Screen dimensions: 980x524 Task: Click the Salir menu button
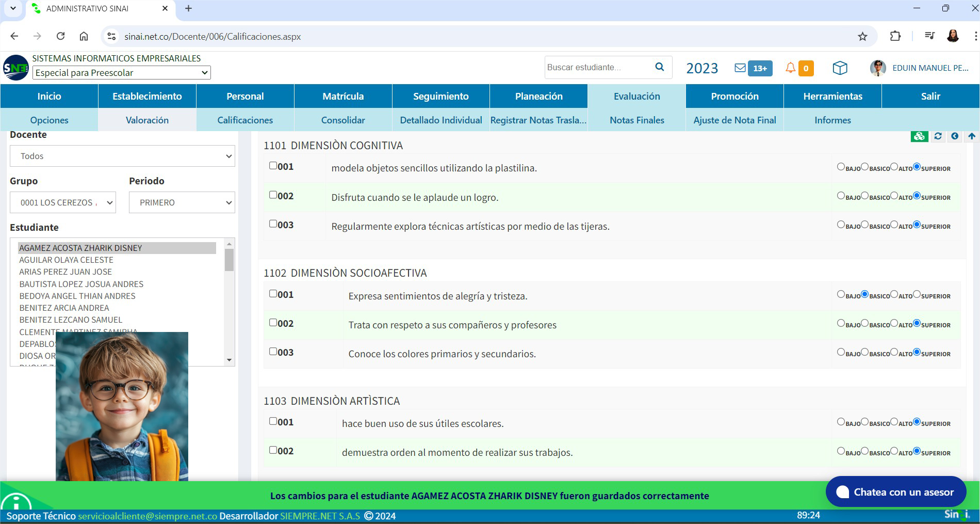(x=930, y=96)
